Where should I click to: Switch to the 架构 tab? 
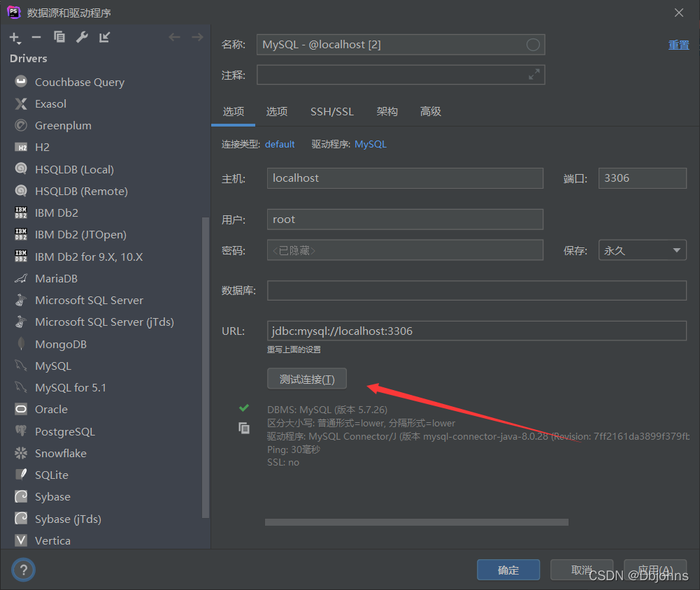point(387,112)
